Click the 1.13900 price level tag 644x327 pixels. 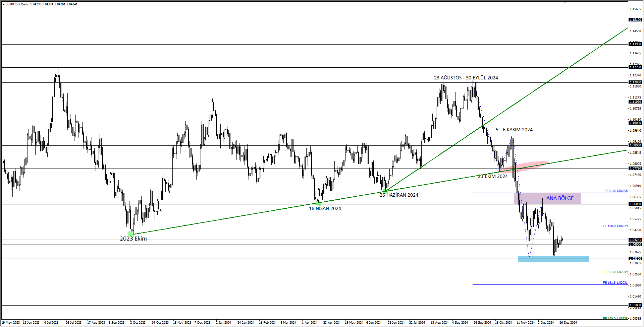[x=635, y=44]
